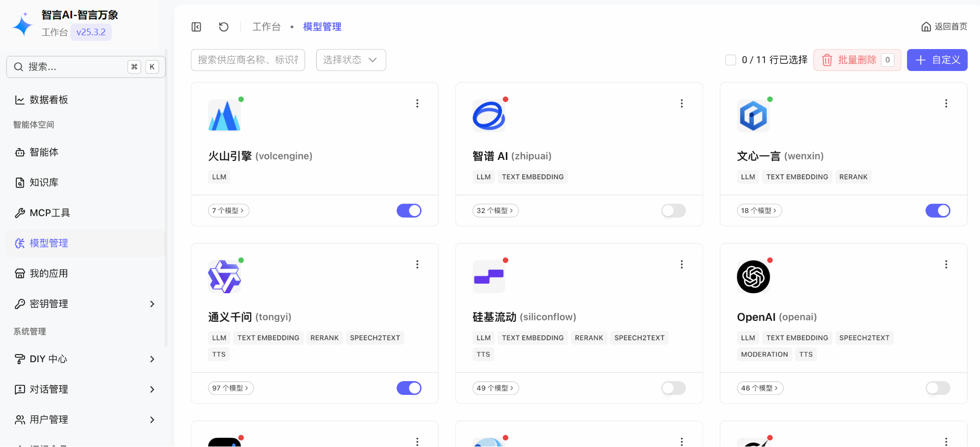Expand 49 个模型 list for 硅基流动
Viewport: 980px width, 447px height.
click(496, 388)
